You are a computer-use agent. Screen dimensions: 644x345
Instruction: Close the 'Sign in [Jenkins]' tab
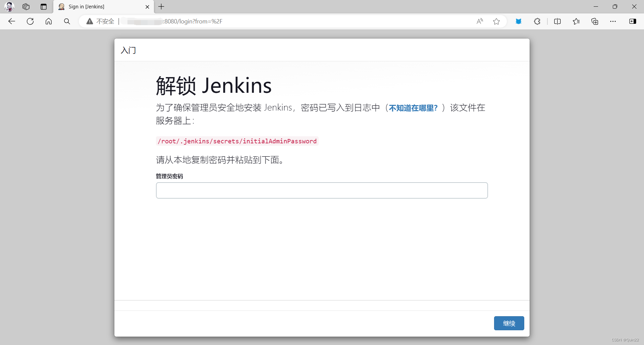click(x=147, y=7)
